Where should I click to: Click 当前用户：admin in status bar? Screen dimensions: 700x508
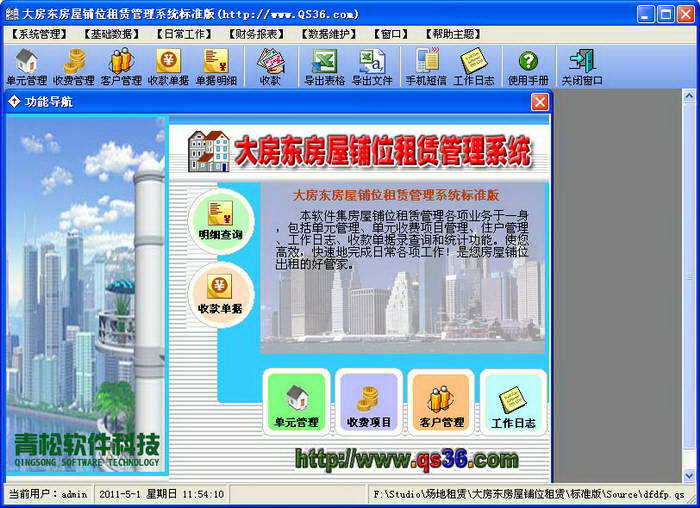(x=48, y=494)
